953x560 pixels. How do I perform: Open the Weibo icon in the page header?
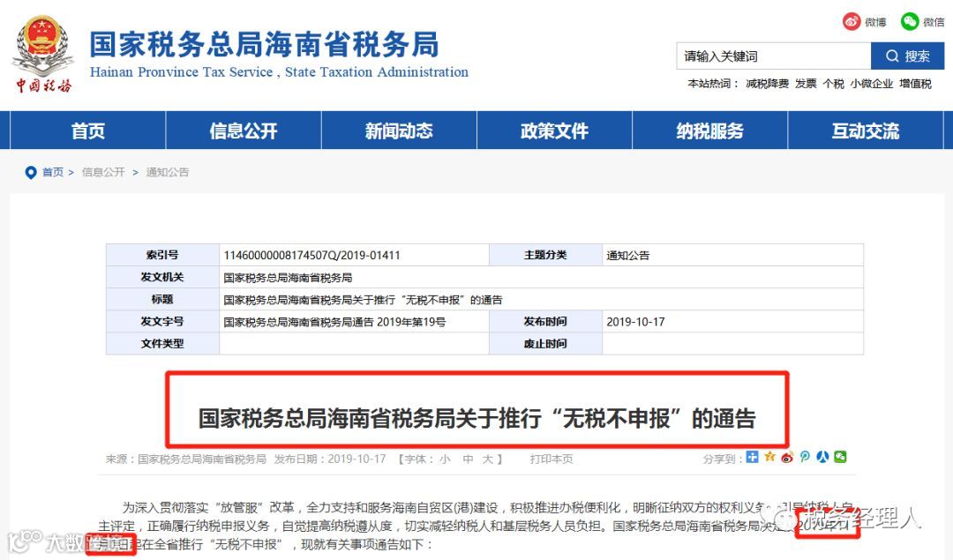[x=852, y=22]
